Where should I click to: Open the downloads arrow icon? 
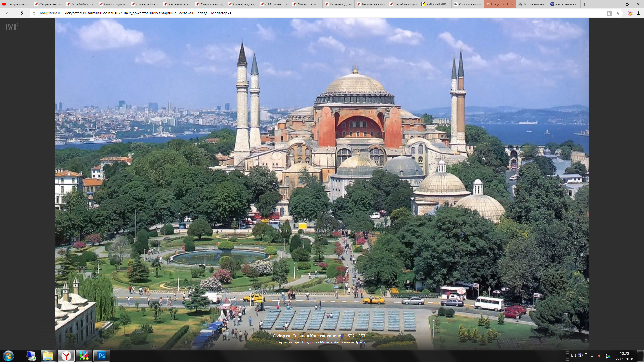point(638,13)
